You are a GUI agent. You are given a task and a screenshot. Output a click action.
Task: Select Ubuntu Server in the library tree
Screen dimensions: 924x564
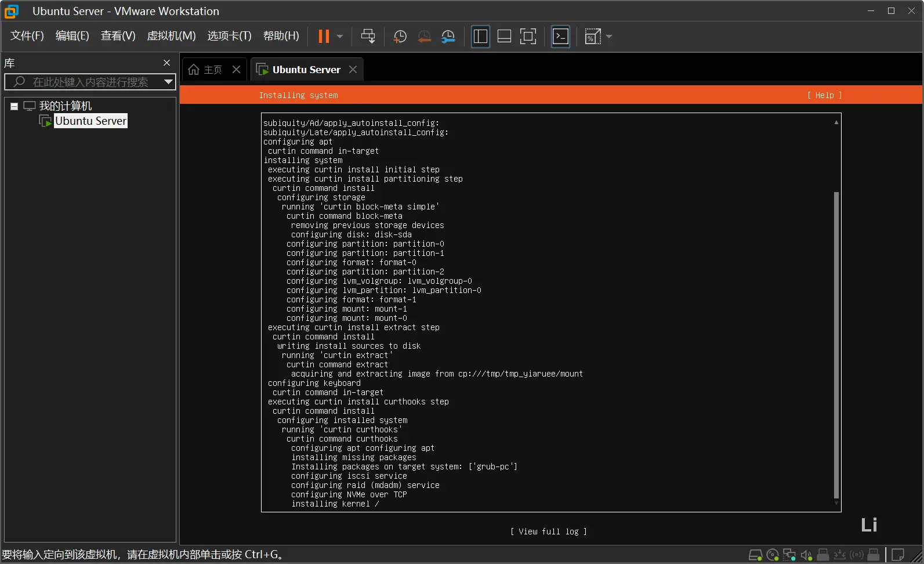[x=90, y=121]
